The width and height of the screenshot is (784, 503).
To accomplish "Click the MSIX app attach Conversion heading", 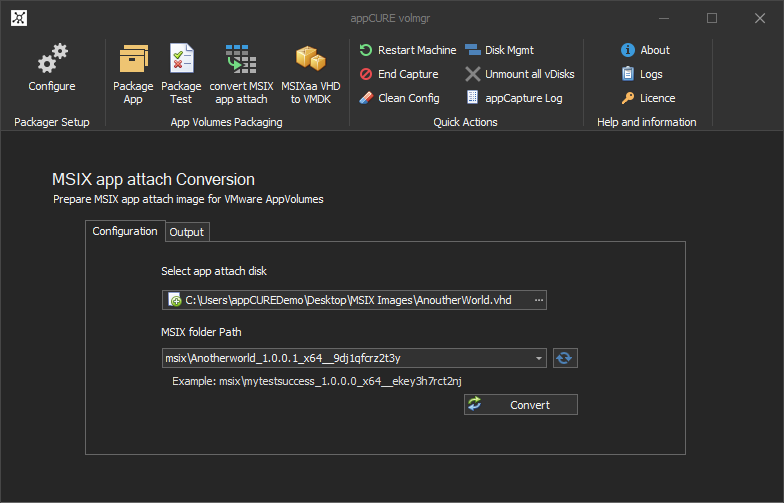I will coord(154,179).
